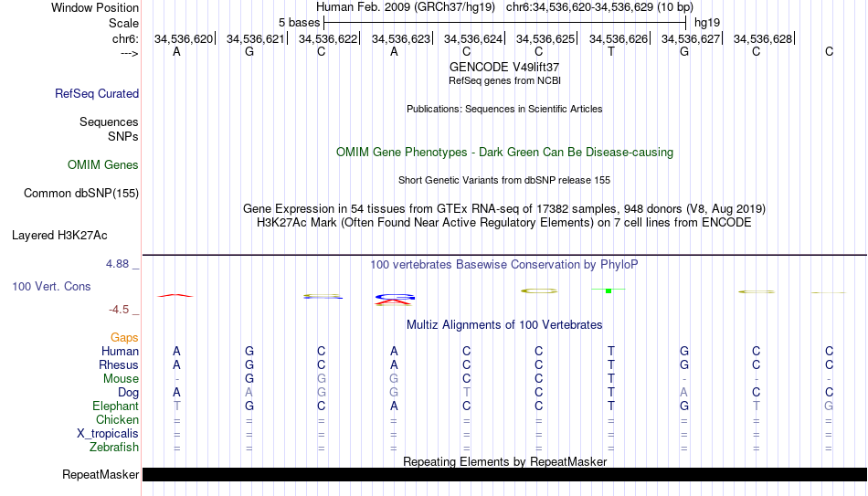The height and width of the screenshot is (496, 868).
Task: Click 'Multiz Alignments of 100 Vertebrates' title
Action: 504,325
